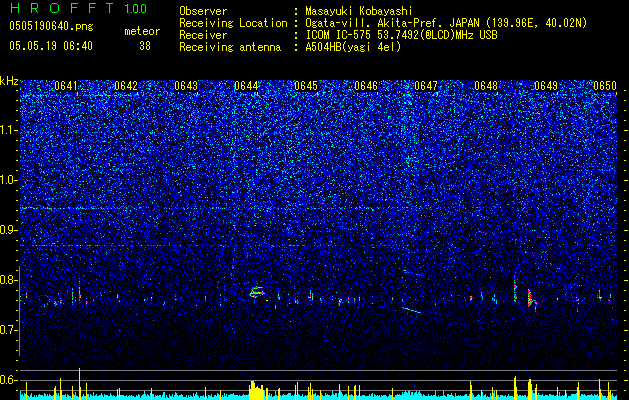Image resolution: width=629 pixels, height=400 pixels.
Task: Click the wide yellow power burst under 0644
Action: point(257,390)
